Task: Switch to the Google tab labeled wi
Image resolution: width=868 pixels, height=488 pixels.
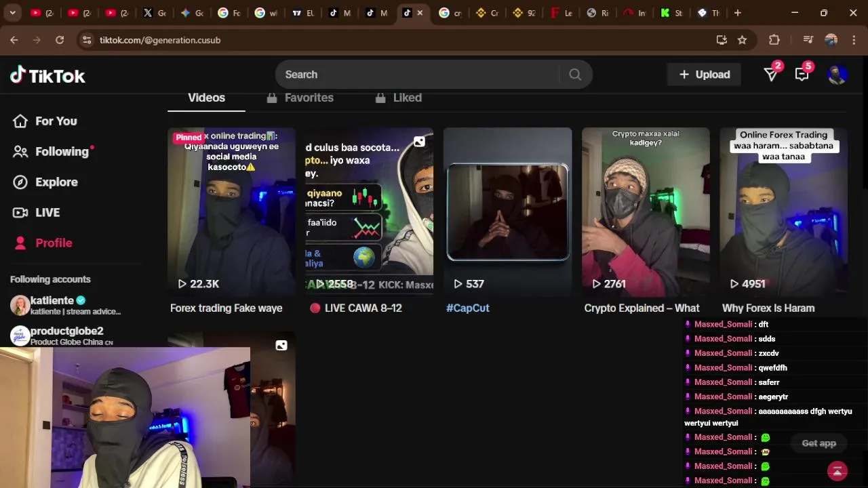Action: pos(266,13)
